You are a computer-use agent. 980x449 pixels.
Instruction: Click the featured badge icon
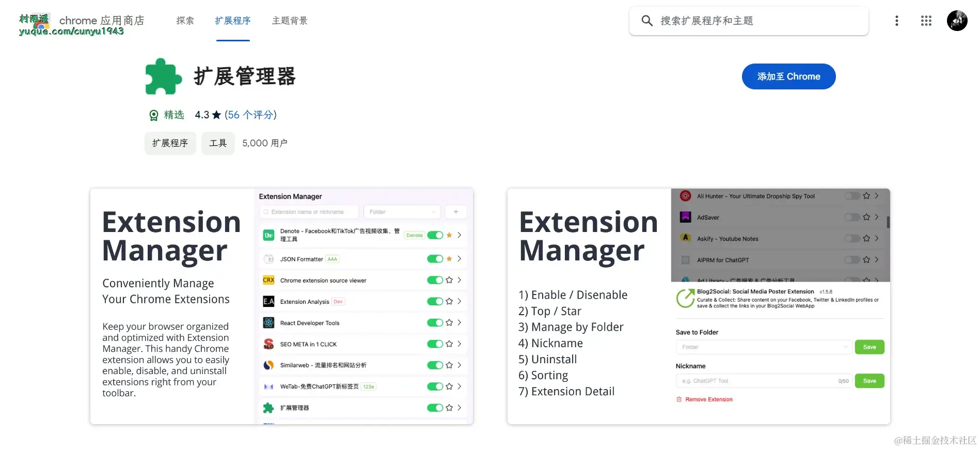click(154, 115)
